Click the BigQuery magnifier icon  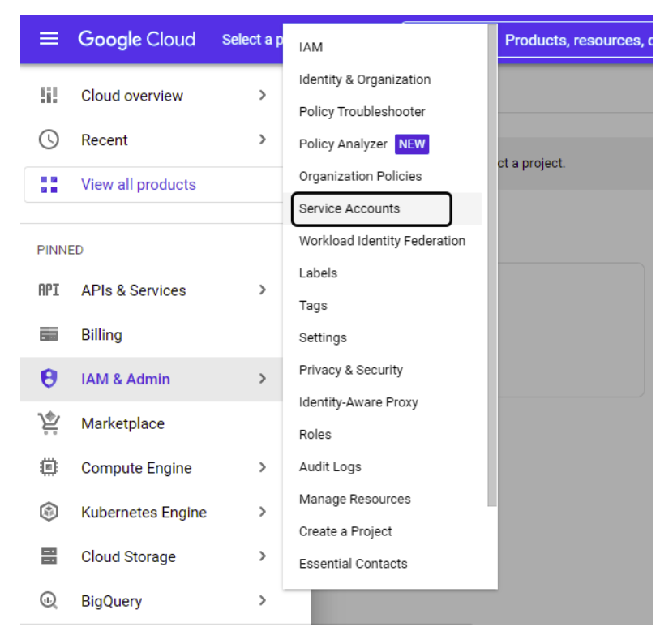(x=49, y=600)
